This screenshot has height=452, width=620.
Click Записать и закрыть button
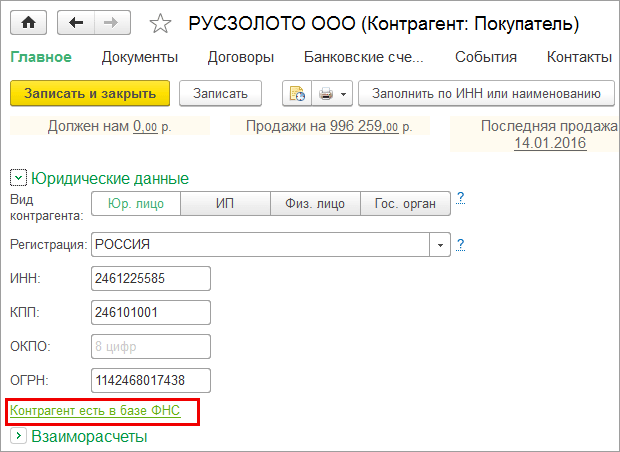[x=90, y=94]
